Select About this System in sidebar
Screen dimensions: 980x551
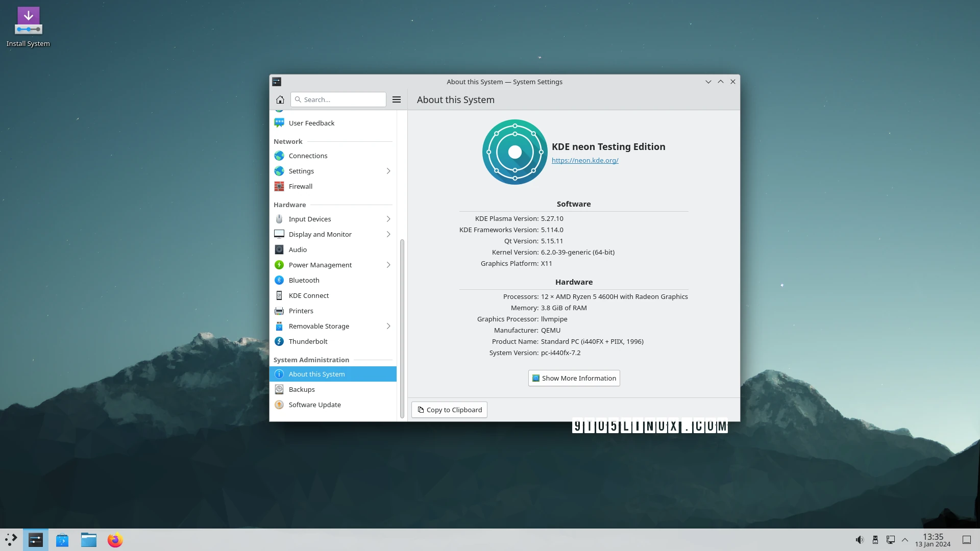(x=317, y=374)
